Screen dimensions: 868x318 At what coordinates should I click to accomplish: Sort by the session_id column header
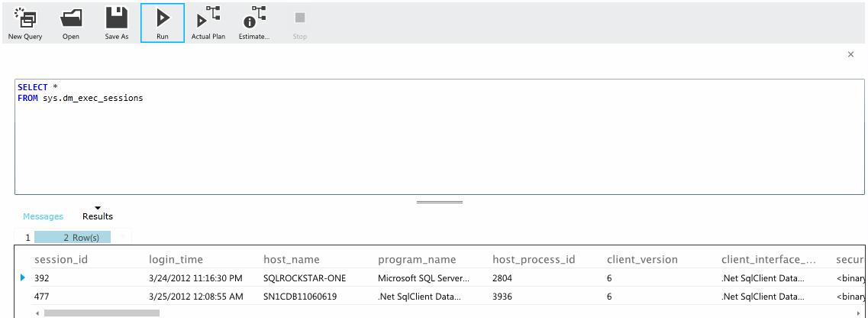tap(61, 259)
